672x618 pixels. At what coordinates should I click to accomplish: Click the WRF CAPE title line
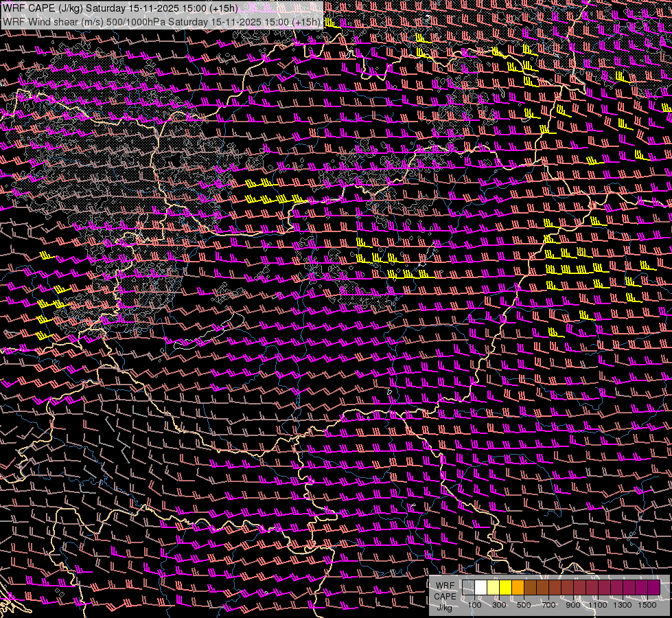121,8
